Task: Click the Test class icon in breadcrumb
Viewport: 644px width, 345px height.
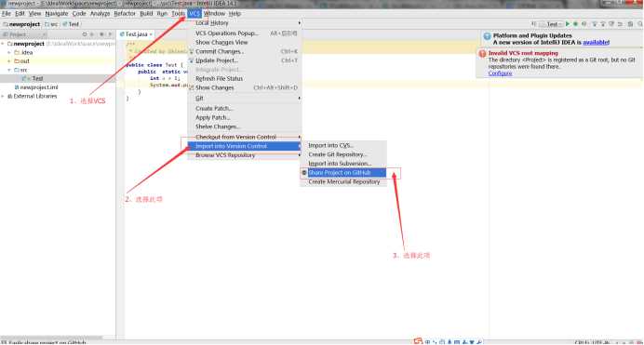Action: tap(65, 24)
